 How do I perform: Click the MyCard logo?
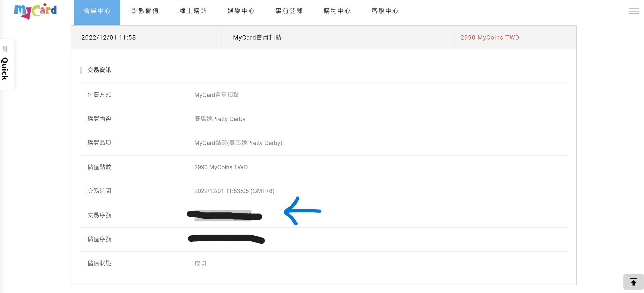35,11
